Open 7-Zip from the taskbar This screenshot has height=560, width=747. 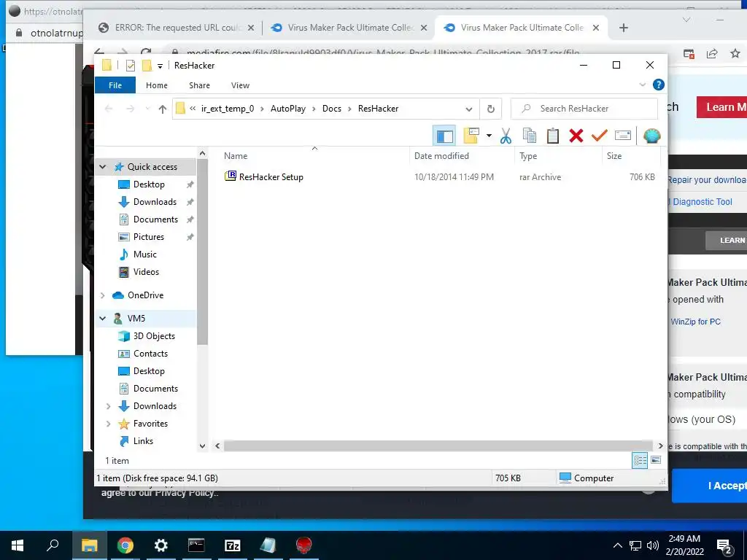[232, 545]
